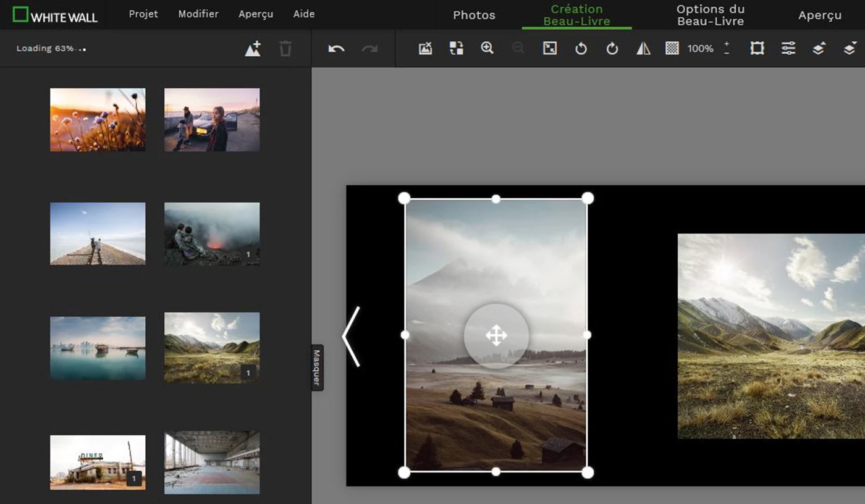Increase opacity with the plus stepper

727,44
